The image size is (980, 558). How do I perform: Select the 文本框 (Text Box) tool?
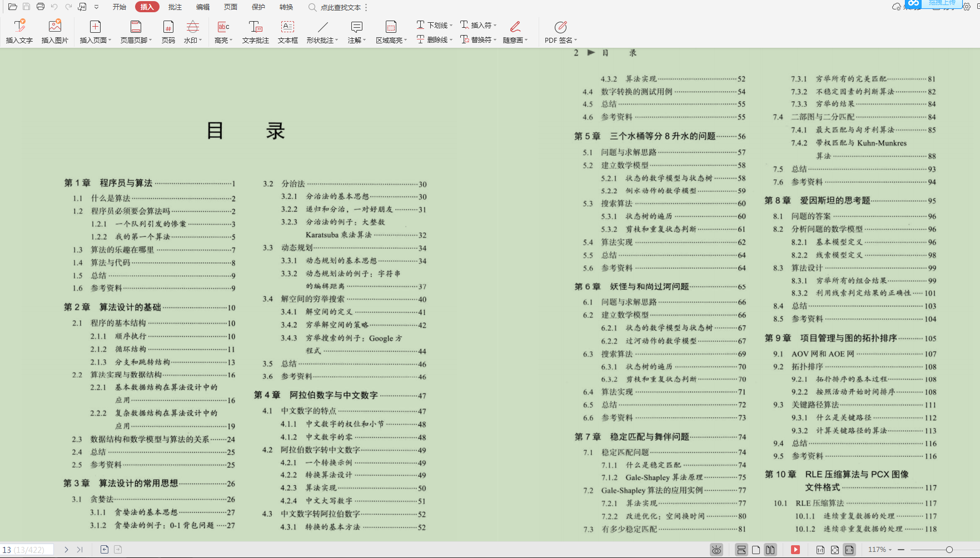(x=287, y=31)
